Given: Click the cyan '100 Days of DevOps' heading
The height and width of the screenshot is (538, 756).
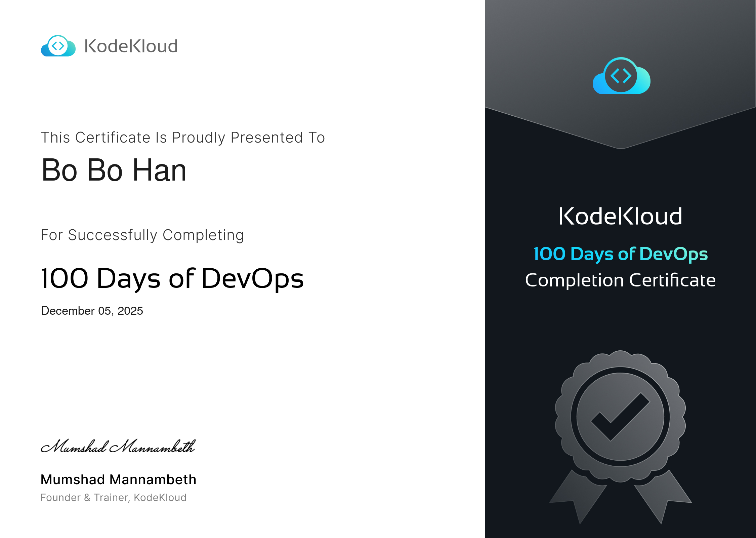Looking at the screenshot, I should point(620,254).
